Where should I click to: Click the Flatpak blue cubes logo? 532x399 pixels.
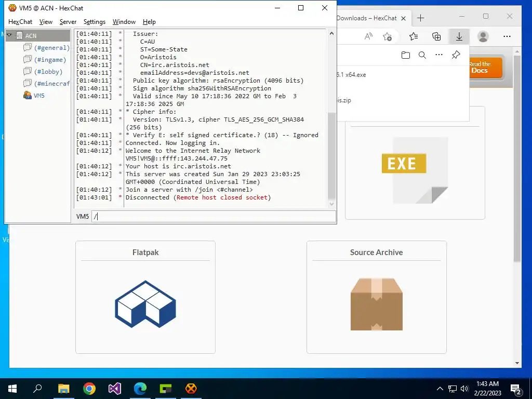(145, 304)
